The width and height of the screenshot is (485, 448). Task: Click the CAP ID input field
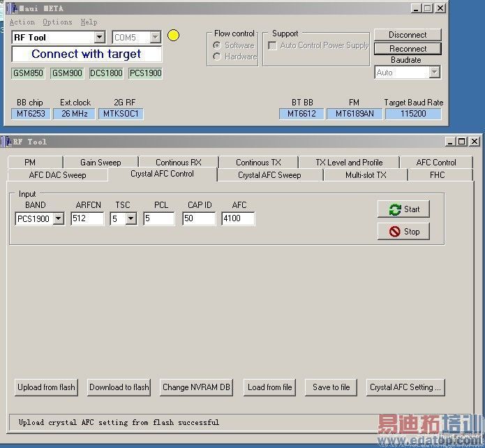coord(199,218)
